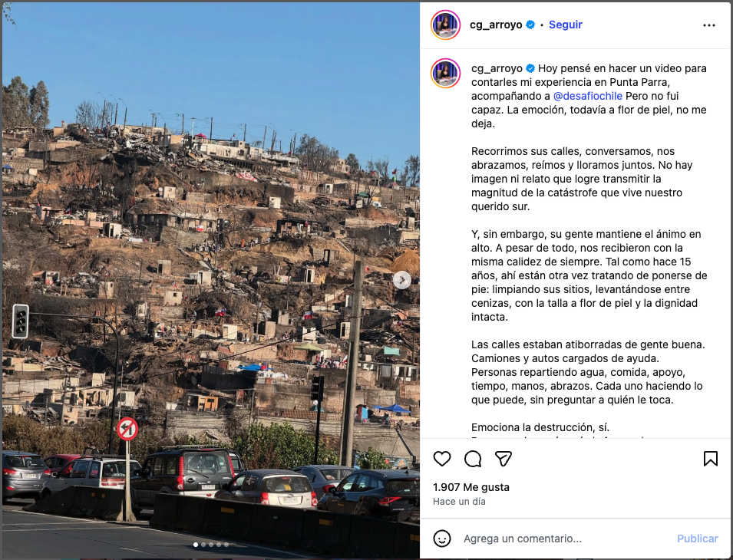Open the @desafiochile mention link

(588, 96)
